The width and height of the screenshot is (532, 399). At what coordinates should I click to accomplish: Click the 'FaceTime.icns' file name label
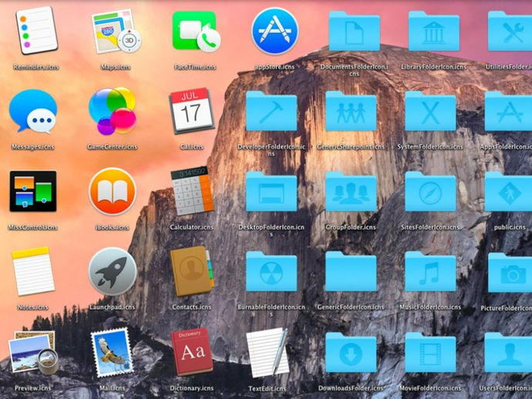coord(195,67)
